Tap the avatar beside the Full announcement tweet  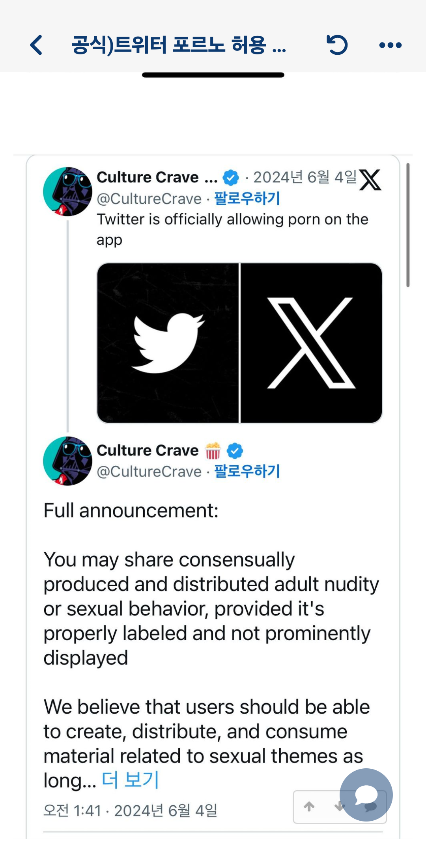67,461
